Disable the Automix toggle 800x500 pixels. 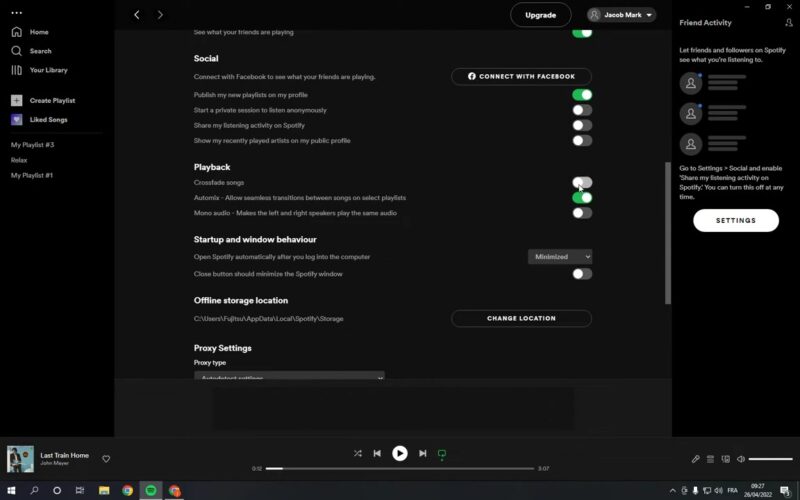click(582, 198)
